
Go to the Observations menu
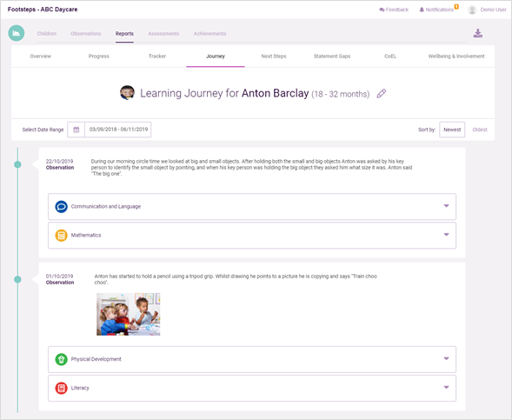[x=86, y=34]
